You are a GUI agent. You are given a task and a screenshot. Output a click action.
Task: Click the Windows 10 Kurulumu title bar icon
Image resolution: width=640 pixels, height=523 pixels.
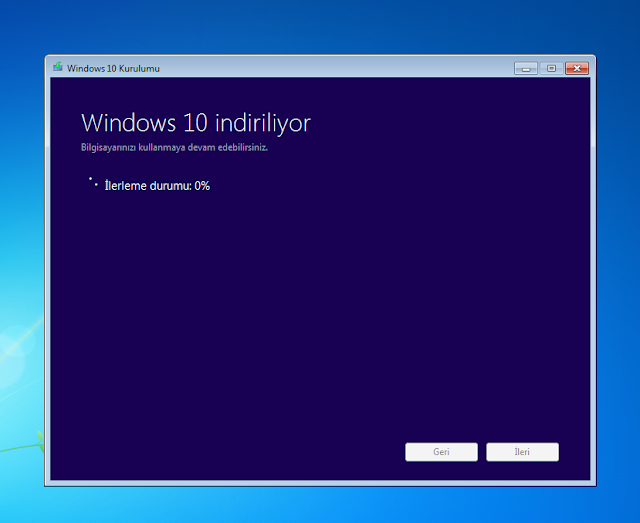(58, 67)
